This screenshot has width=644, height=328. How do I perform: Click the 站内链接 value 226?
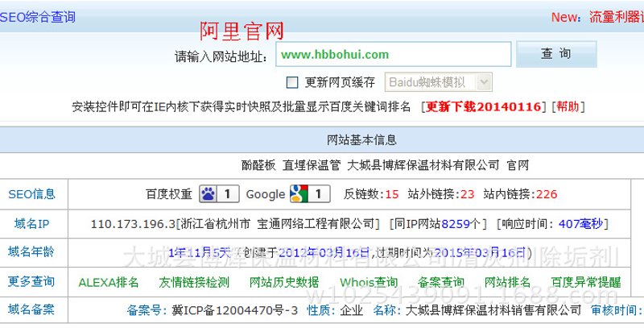(547, 194)
